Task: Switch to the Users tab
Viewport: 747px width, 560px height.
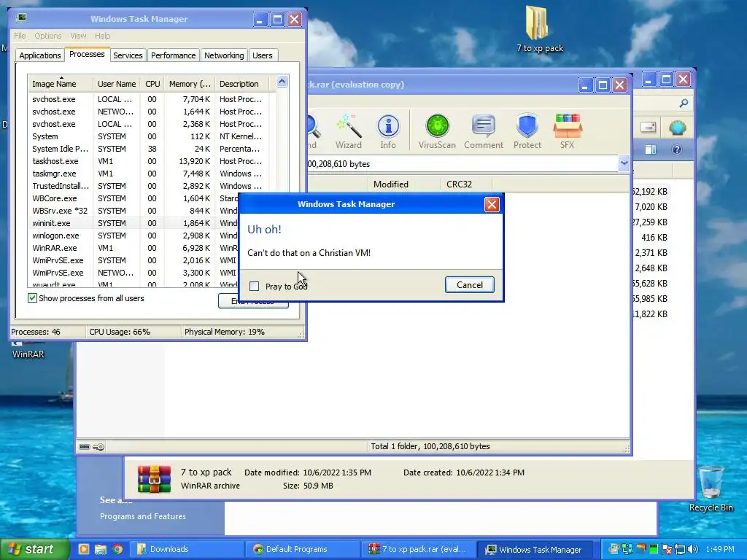Action: point(263,55)
